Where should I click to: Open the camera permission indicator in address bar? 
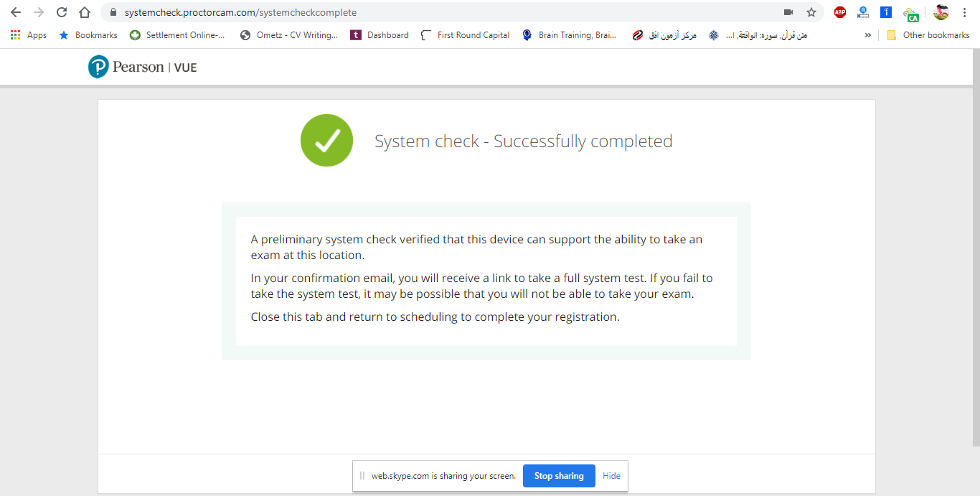pos(788,12)
